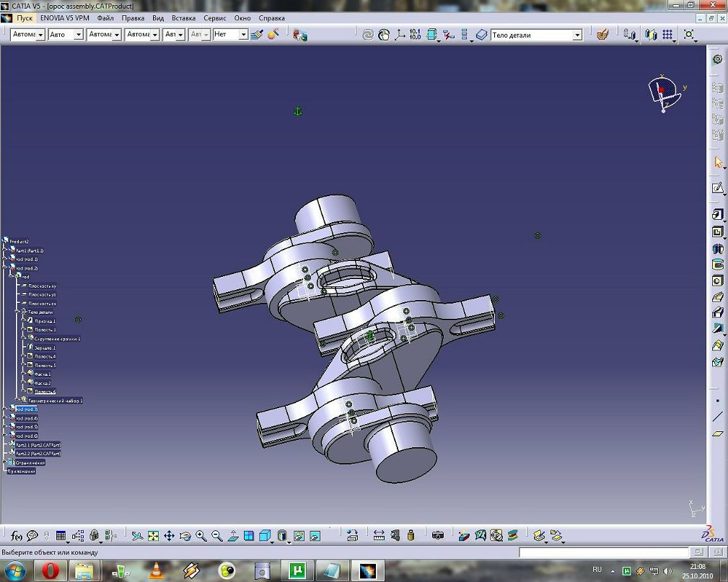The height and width of the screenshot is (582, 728).
Task: Open the Formula f(x) tool
Action: point(17,536)
